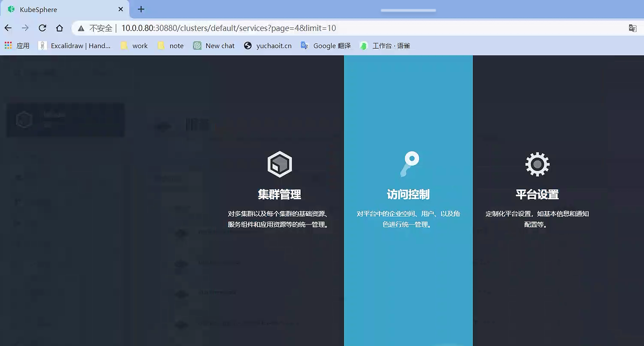The image size is (644, 346).
Task: Select 访问控制 access control title
Action: point(408,195)
